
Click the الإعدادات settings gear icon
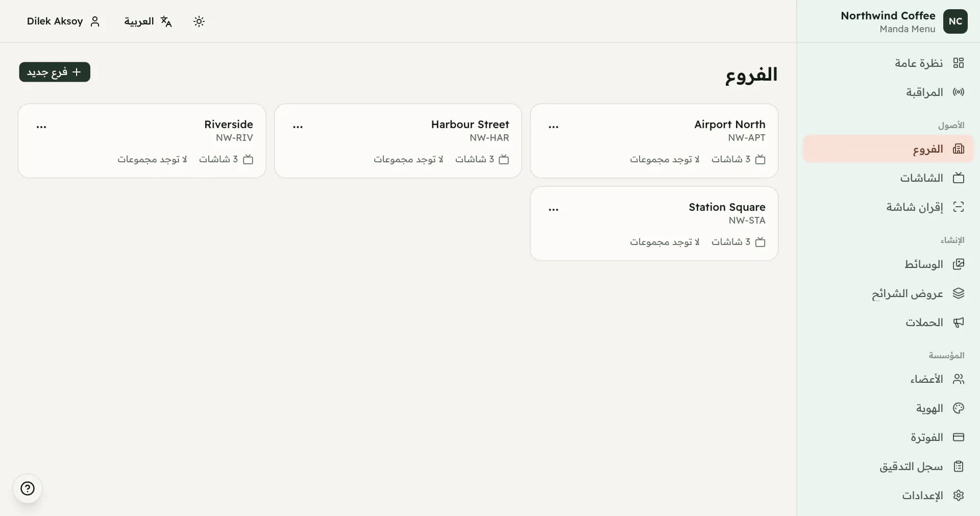tap(959, 495)
